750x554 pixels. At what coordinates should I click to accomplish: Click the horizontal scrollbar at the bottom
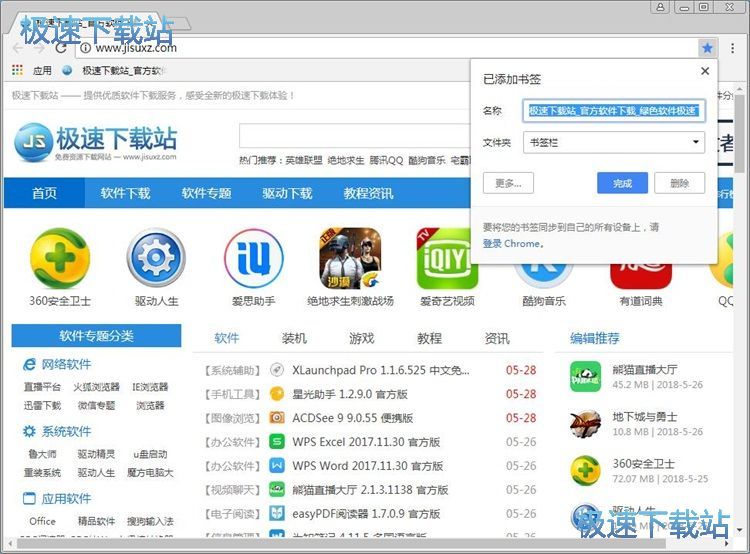[342, 544]
